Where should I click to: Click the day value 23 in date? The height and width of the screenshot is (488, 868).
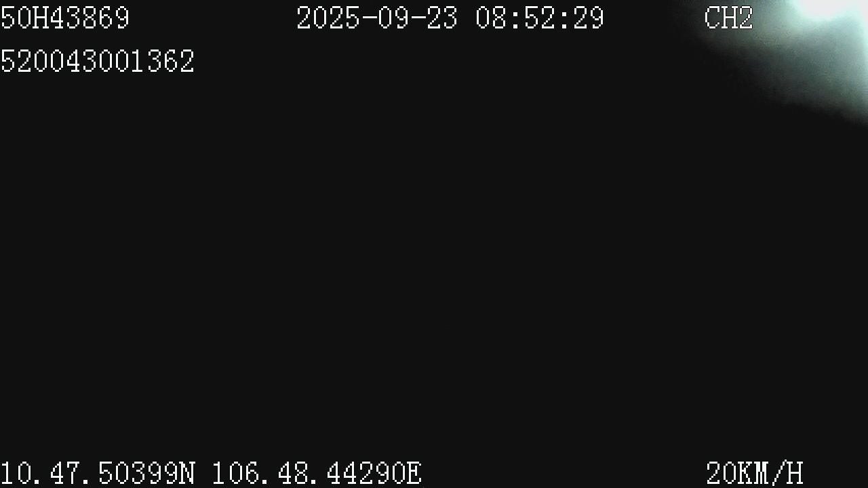pyautogui.click(x=442, y=18)
